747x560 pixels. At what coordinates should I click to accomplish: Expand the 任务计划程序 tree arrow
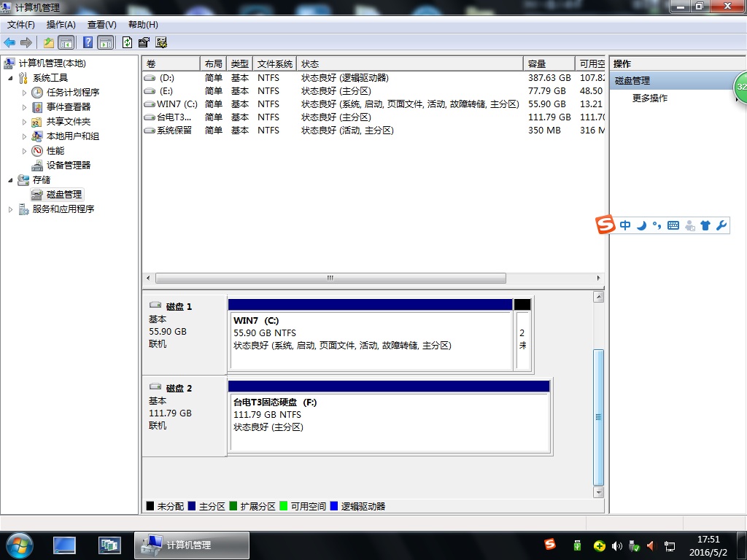pyautogui.click(x=24, y=93)
